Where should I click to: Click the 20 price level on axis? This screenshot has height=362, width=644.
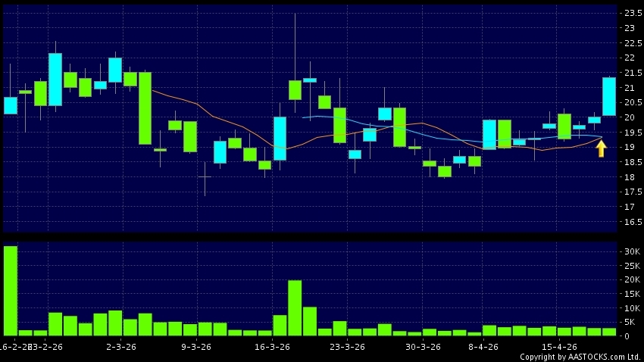628,117
